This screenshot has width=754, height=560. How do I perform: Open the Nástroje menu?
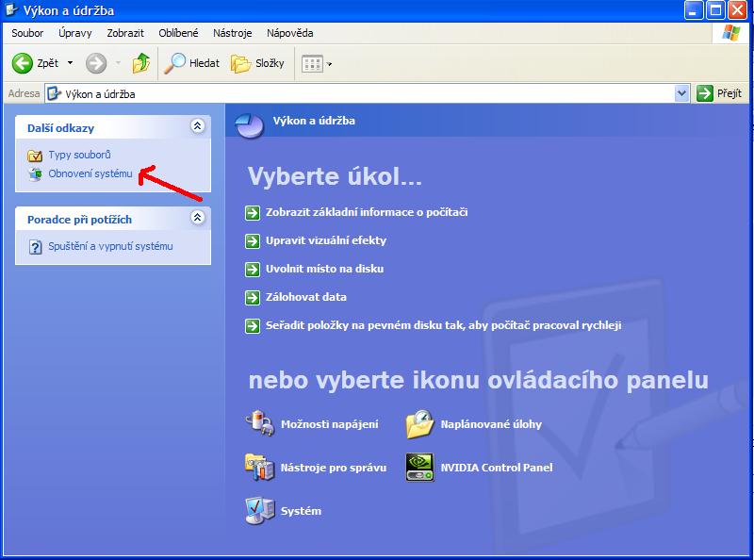tap(232, 33)
